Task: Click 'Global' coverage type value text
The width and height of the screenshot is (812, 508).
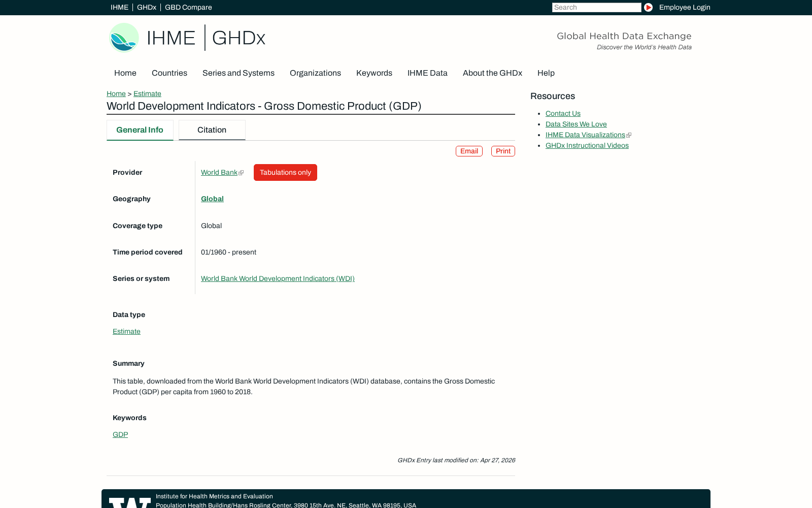Action: click(x=211, y=226)
